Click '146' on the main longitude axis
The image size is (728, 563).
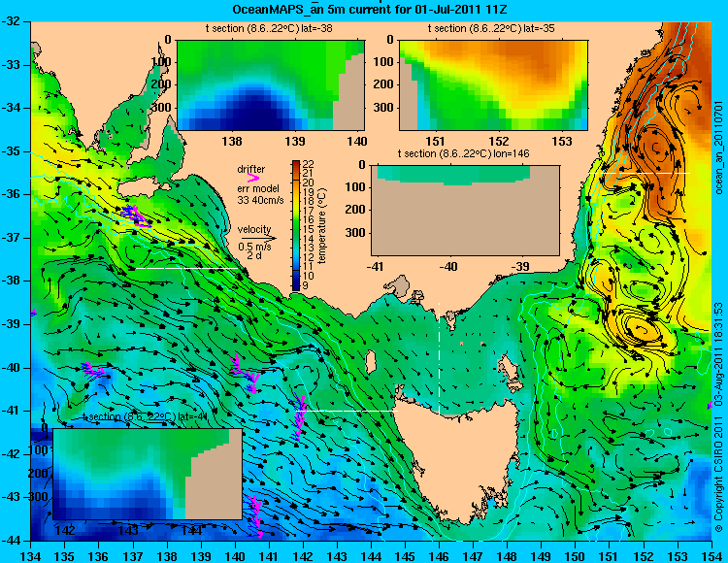(439, 555)
